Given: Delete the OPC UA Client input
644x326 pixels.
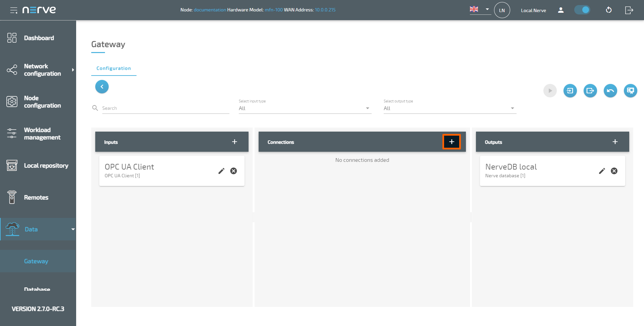Looking at the screenshot, I should [233, 171].
